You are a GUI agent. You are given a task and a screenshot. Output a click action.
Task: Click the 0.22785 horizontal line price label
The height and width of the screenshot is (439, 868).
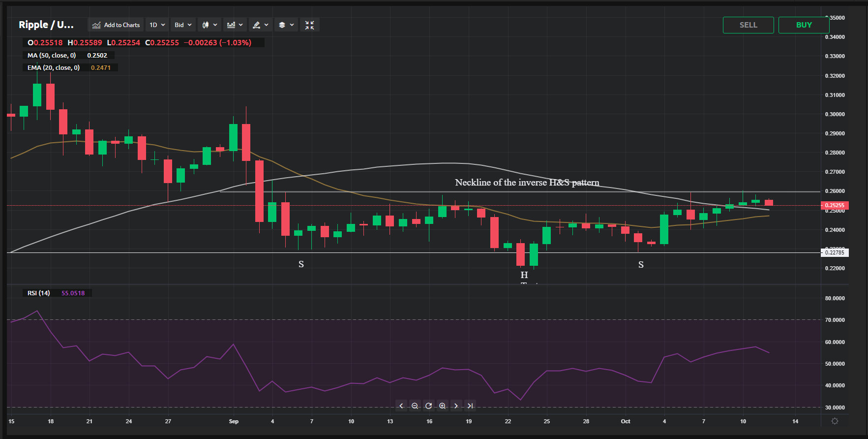click(835, 253)
